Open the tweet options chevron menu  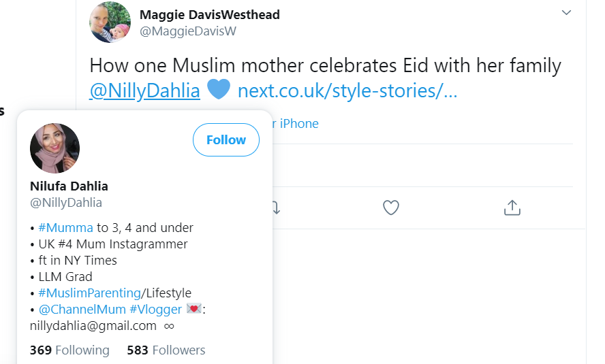(x=566, y=13)
